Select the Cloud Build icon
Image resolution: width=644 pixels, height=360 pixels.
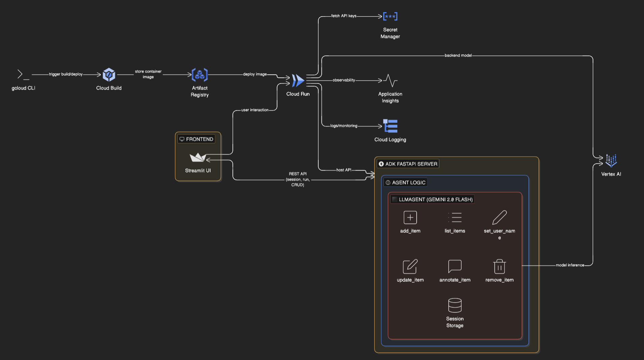pyautogui.click(x=108, y=75)
